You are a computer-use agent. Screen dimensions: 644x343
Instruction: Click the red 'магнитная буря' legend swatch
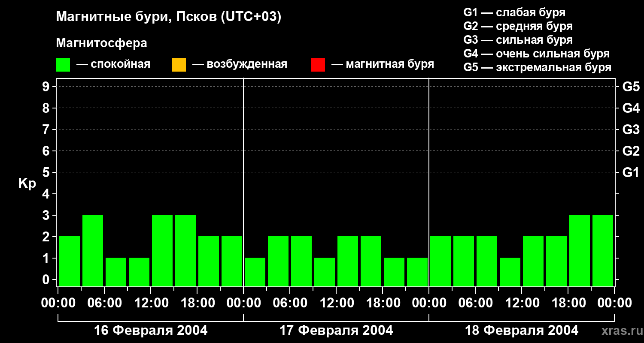pyautogui.click(x=318, y=65)
